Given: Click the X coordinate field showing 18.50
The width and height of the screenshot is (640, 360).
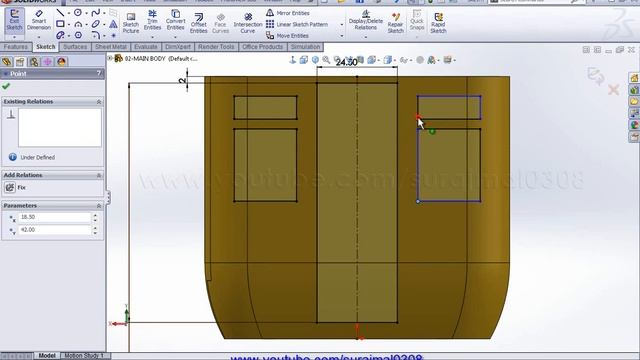Looking at the screenshot, I should click(x=55, y=217).
